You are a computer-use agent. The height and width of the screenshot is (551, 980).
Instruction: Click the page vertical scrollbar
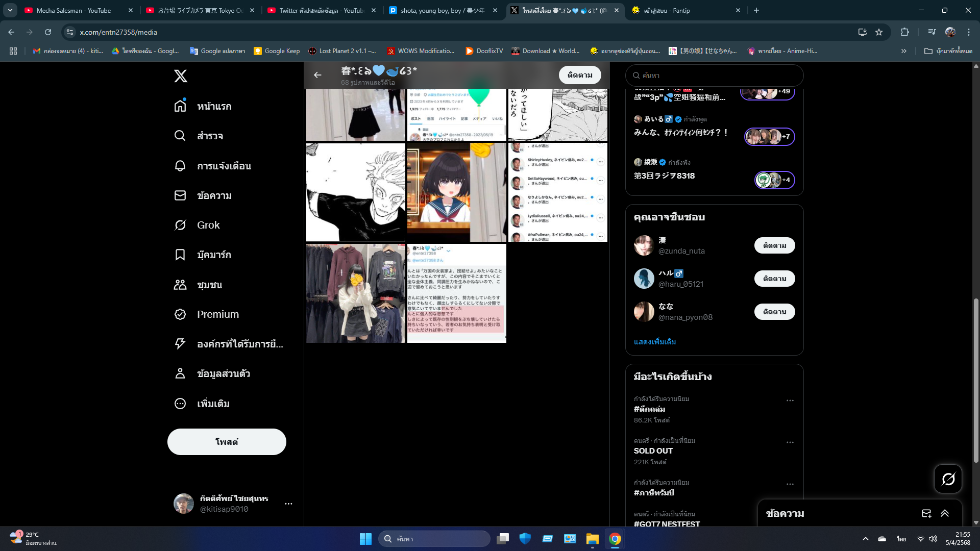coord(976,380)
